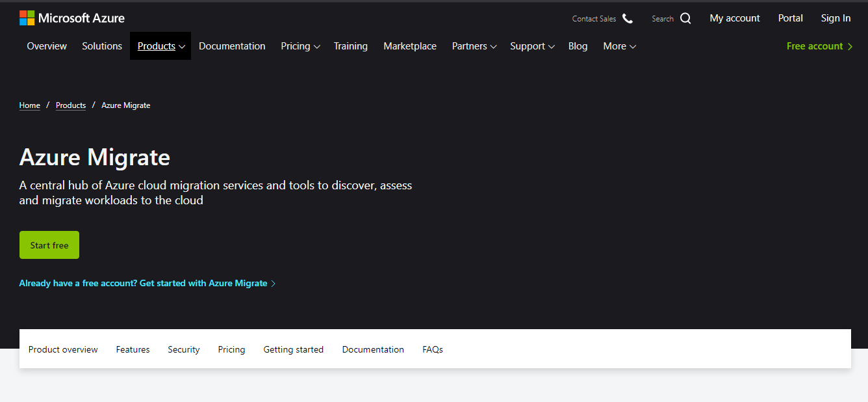Screen dimensions: 868x402
Task: Open the Blog nav item
Action: (578, 46)
